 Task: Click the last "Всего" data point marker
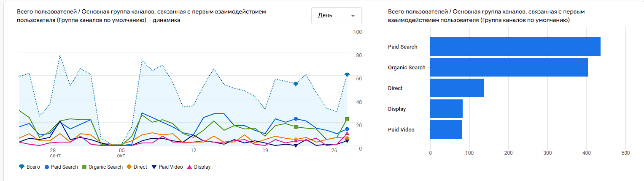[347, 75]
